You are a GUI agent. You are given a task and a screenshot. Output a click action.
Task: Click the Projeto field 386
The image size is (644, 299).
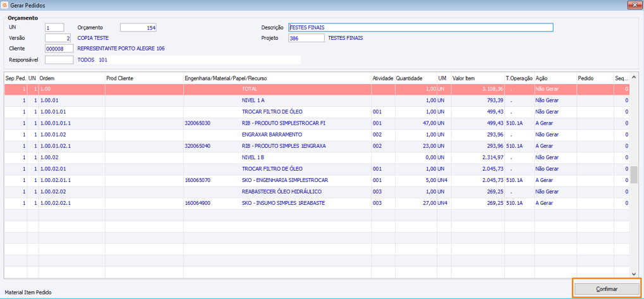point(307,38)
